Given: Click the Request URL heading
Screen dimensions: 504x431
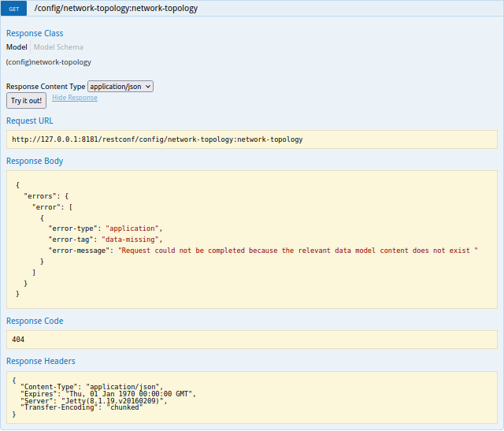Looking at the screenshot, I should [x=30, y=121].
